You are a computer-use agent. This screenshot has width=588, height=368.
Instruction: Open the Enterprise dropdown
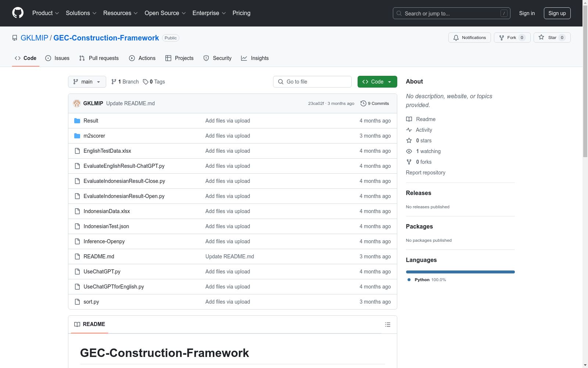pos(209,13)
